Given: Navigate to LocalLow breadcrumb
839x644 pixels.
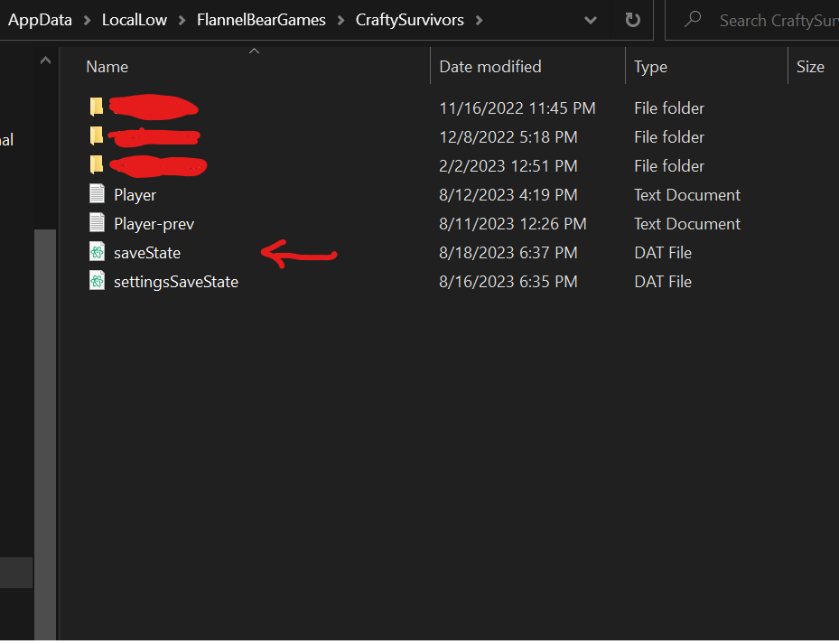Looking at the screenshot, I should click(x=135, y=21).
